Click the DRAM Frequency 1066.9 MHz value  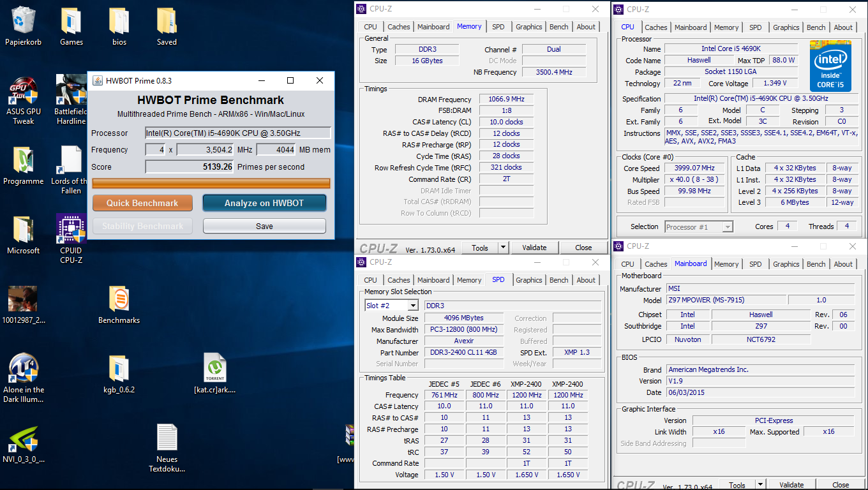point(506,100)
